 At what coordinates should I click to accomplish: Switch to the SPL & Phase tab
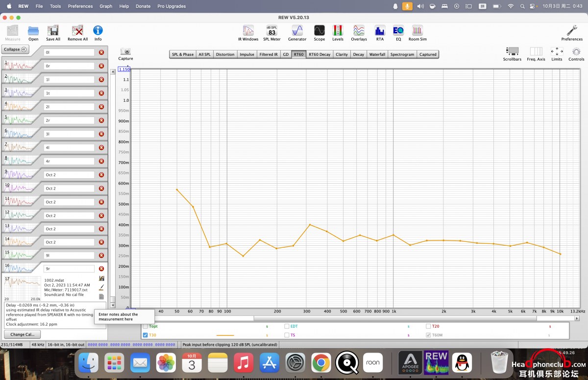point(183,54)
